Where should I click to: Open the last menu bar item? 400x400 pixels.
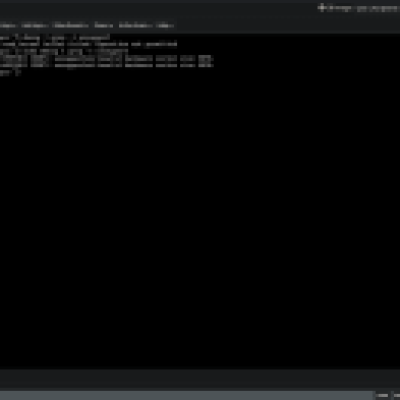click(x=165, y=25)
